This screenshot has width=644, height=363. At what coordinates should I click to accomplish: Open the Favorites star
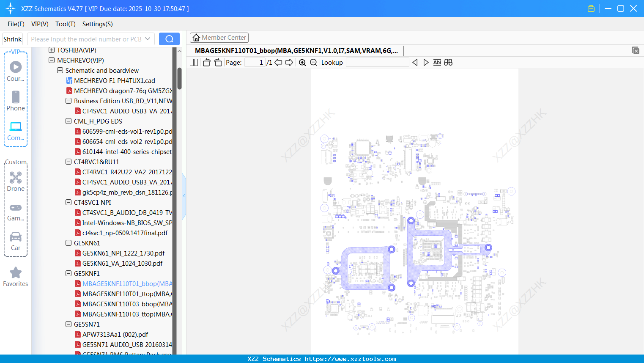(x=16, y=277)
